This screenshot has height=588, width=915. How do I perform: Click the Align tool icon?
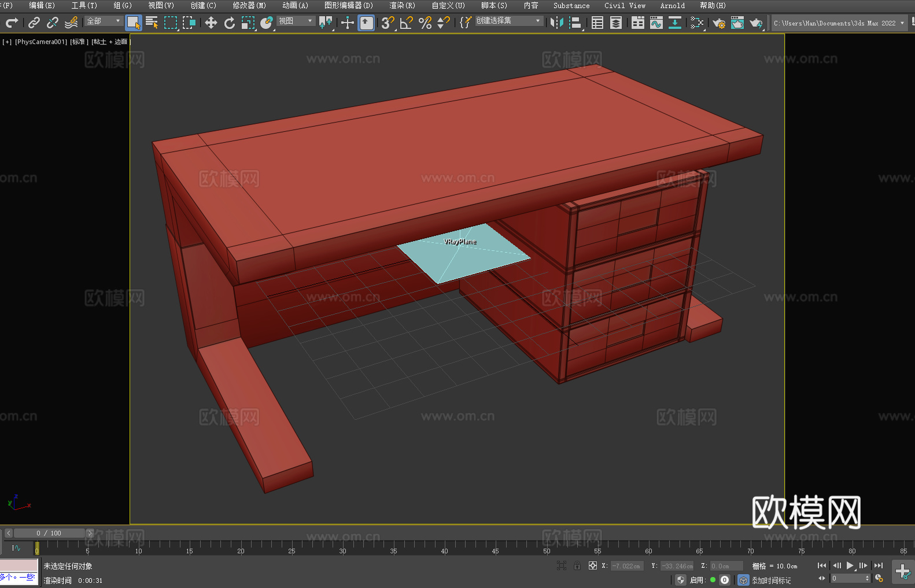coord(575,23)
